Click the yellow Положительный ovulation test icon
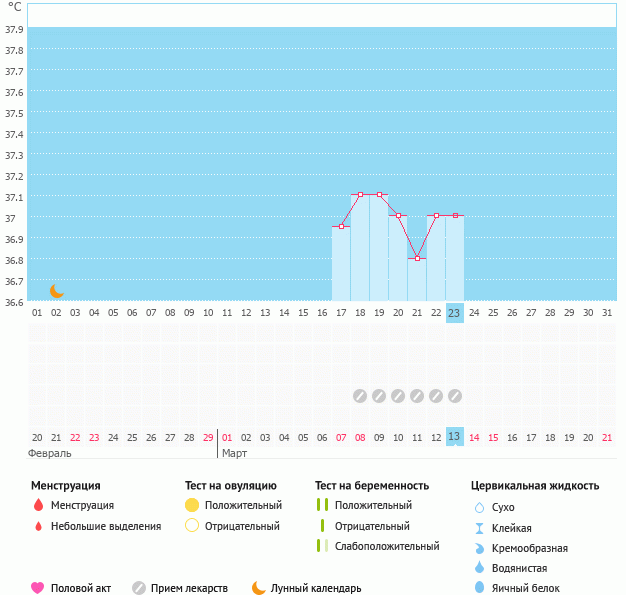The height and width of the screenshot is (595, 626). tap(192, 506)
